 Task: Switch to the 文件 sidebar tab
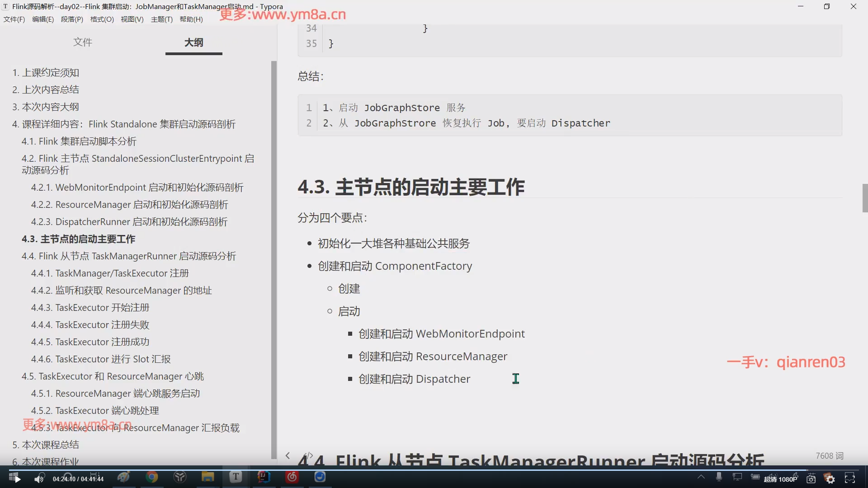[x=83, y=42]
